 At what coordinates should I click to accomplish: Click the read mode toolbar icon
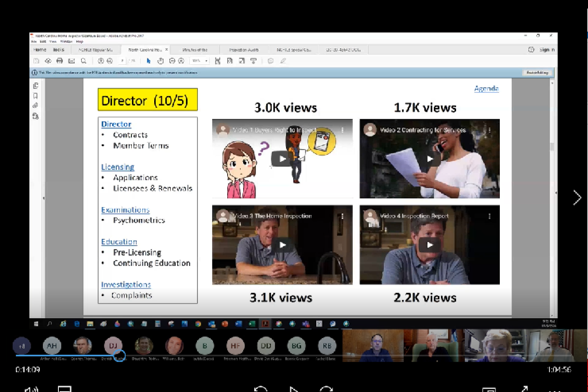pos(253,61)
